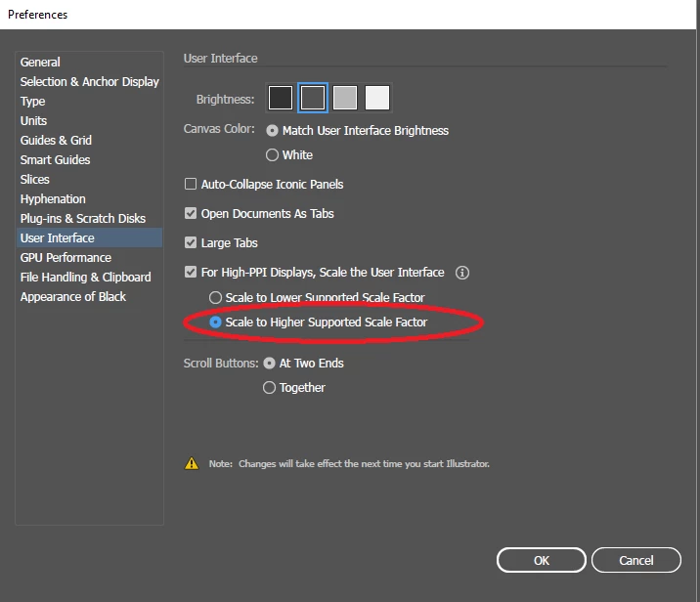Image resolution: width=700 pixels, height=602 pixels.
Task: Select the medium dark brightness swatch
Action: [x=313, y=98]
